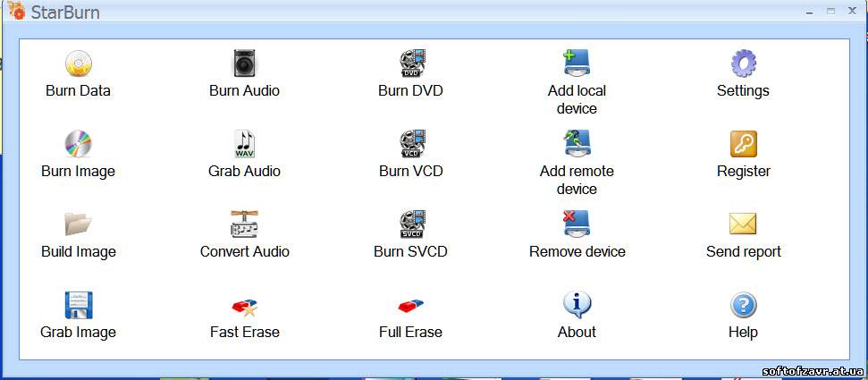Click the "Convert Audio" label
868x380 pixels.
245,251
